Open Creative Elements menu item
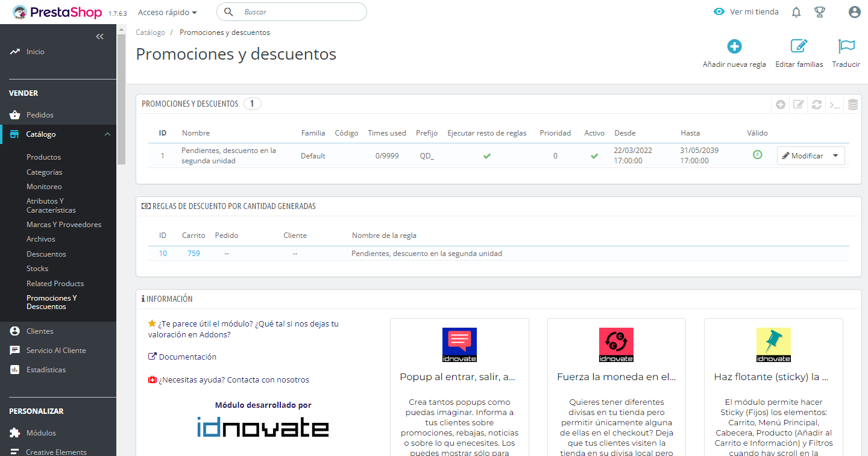The width and height of the screenshot is (868, 456). [56, 452]
